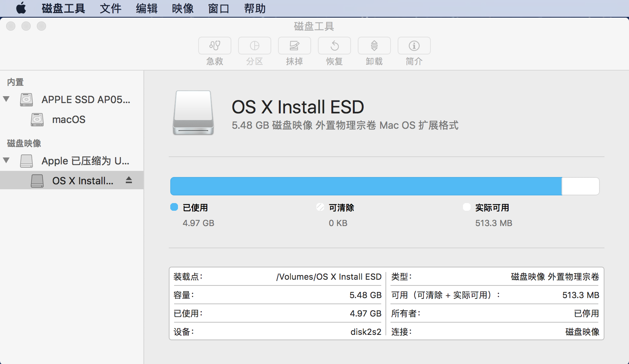Select APPLE SSD AP05 disk in sidebar
629x364 pixels.
(x=86, y=100)
